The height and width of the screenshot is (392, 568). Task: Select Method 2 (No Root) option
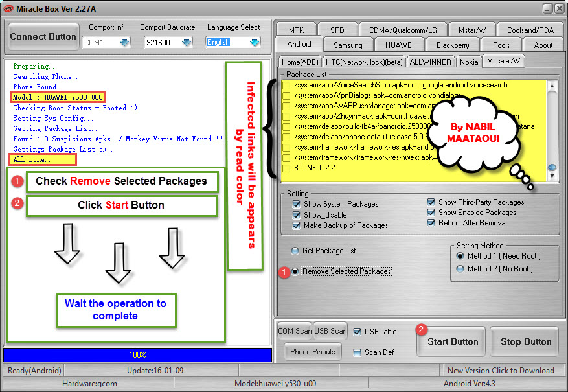point(460,269)
